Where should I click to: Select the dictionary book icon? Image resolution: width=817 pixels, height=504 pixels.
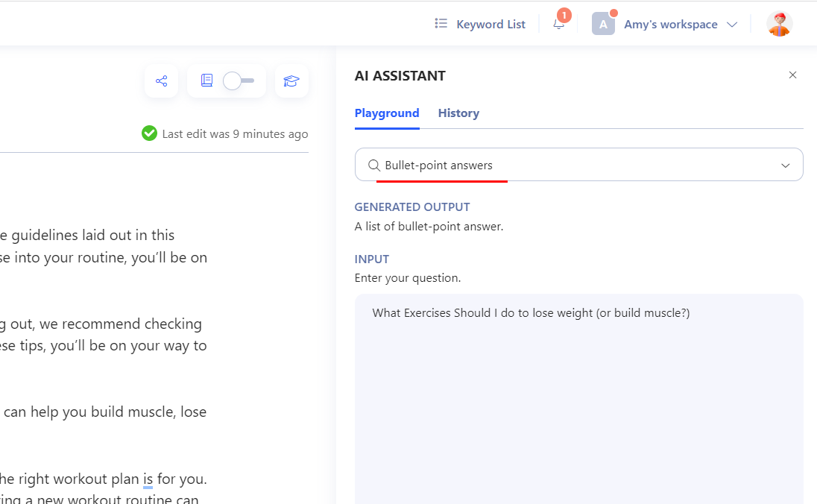(206, 80)
